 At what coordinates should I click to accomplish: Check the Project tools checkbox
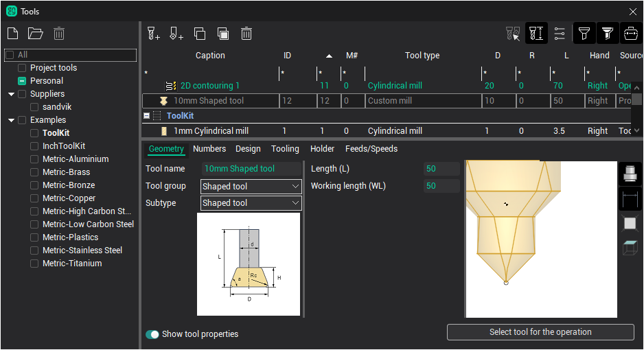pos(23,68)
